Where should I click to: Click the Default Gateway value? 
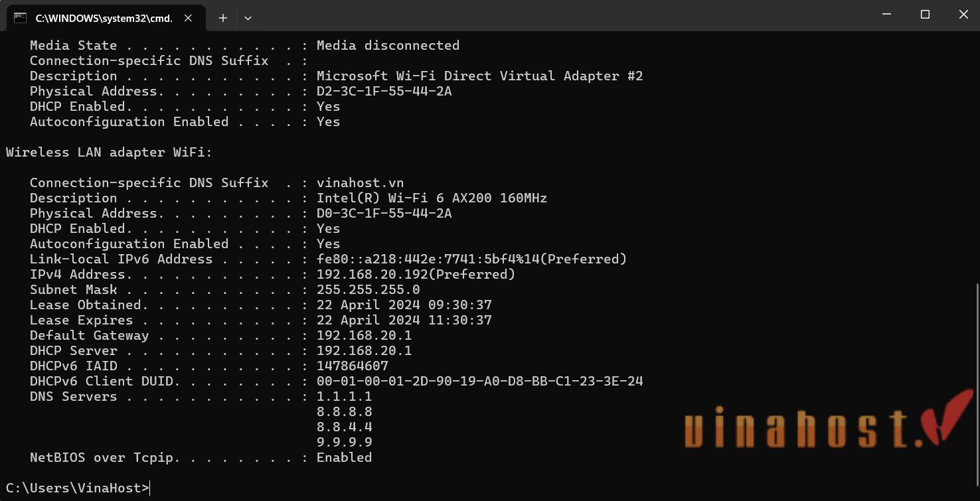click(364, 335)
